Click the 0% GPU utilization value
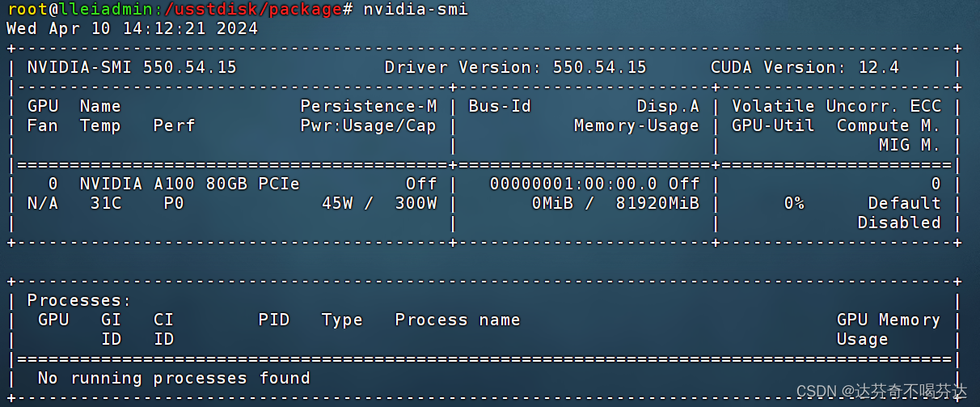This screenshot has height=407, width=980. [794, 203]
